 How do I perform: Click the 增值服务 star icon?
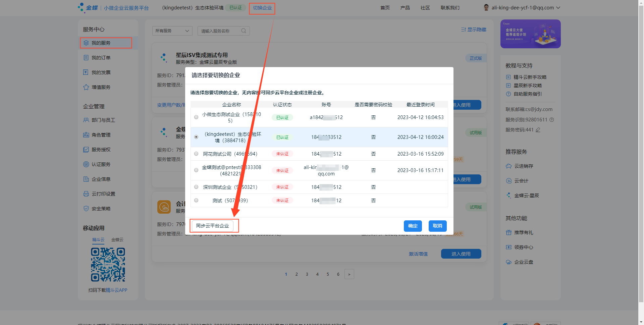tap(86, 87)
